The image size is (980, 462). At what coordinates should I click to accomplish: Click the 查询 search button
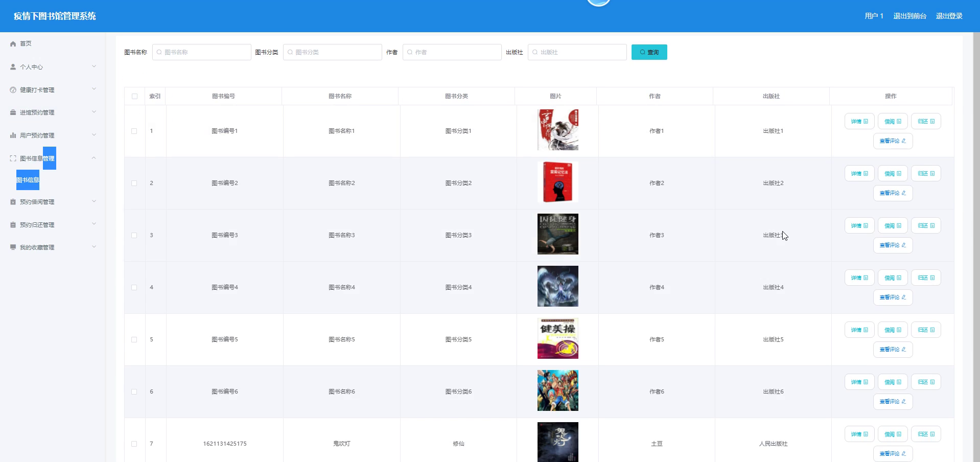click(x=649, y=52)
